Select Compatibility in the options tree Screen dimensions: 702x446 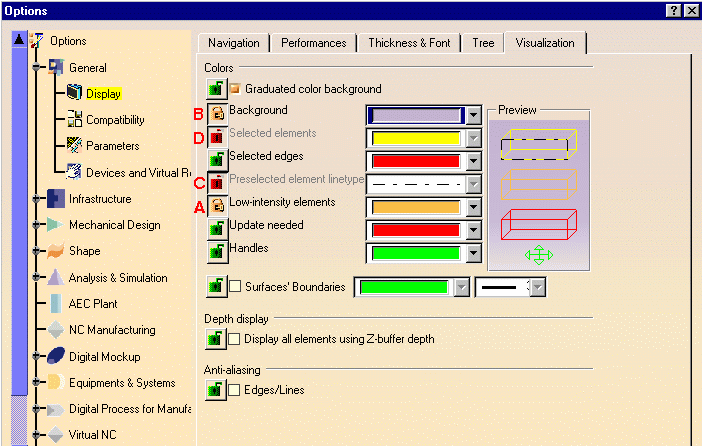[x=114, y=120]
